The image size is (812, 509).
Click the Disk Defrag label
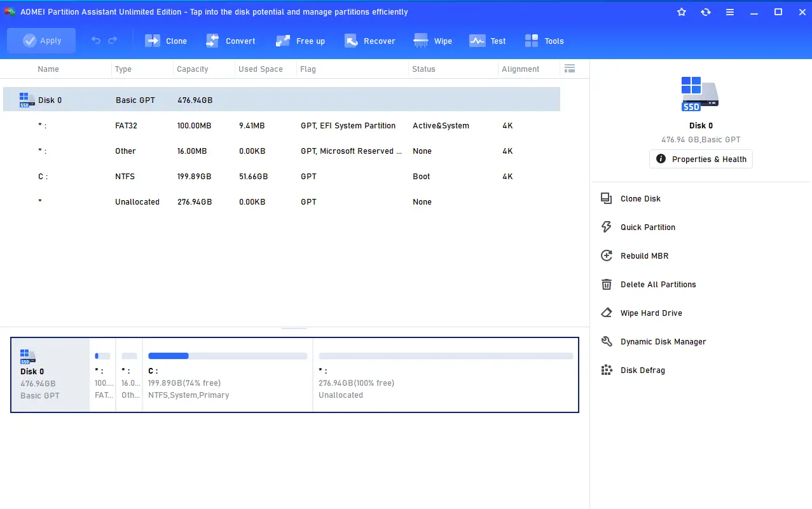[x=642, y=370]
